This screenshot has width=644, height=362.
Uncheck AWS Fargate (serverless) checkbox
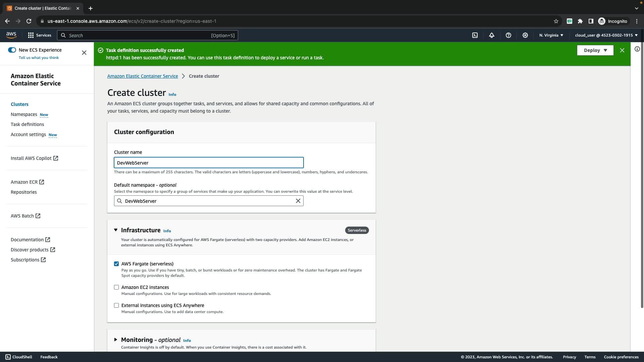pos(116,264)
